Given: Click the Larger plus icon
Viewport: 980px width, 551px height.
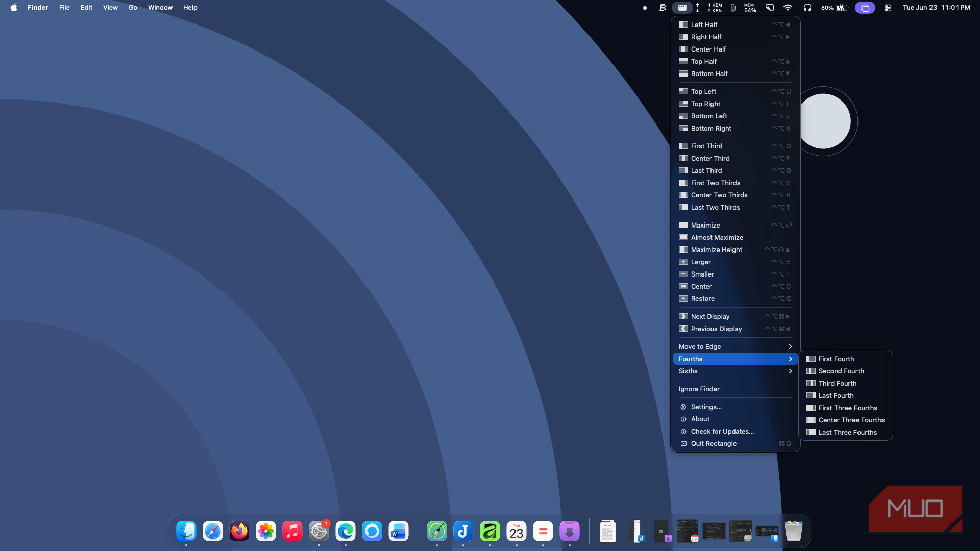Looking at the screenshot, I should click(x=683, y=262).
